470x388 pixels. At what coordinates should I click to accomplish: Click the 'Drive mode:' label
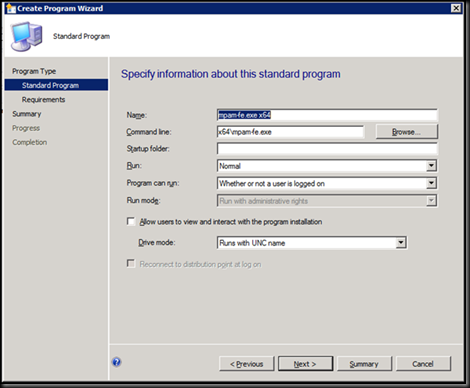click(x=157, y=242)
